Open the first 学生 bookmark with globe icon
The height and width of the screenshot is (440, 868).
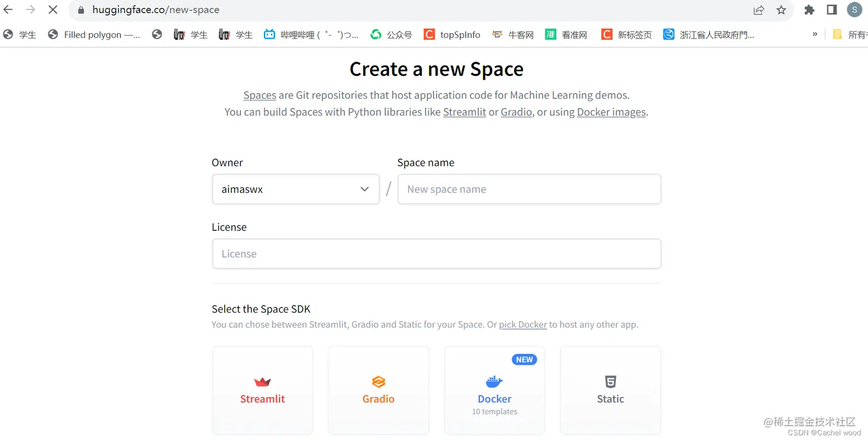pos(20,34)
